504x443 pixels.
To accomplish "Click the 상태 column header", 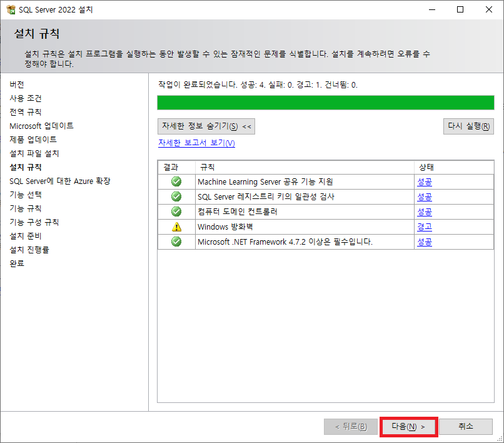I will click(x=454, y=167).
